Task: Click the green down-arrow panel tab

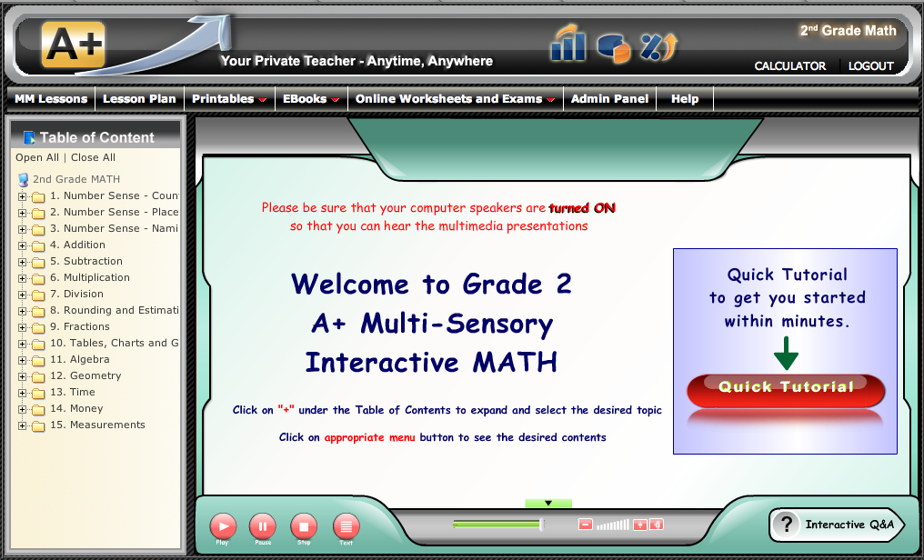Action: (x=548, y=503)
